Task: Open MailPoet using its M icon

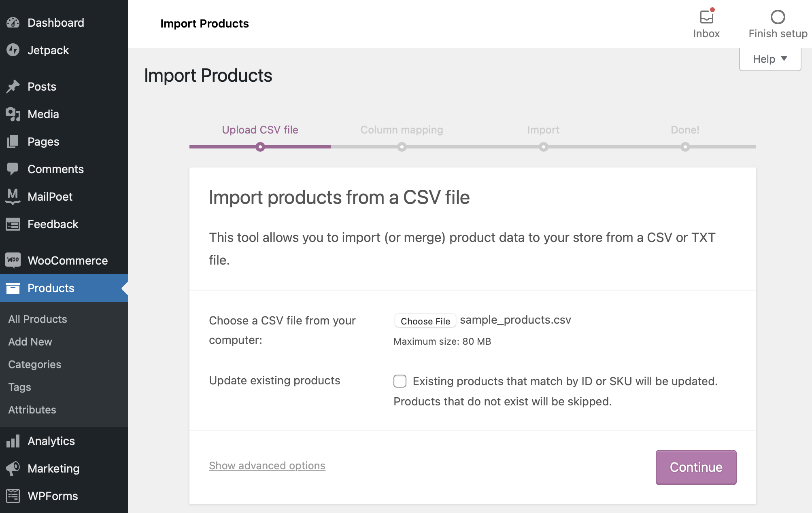Action: (13, 197)
